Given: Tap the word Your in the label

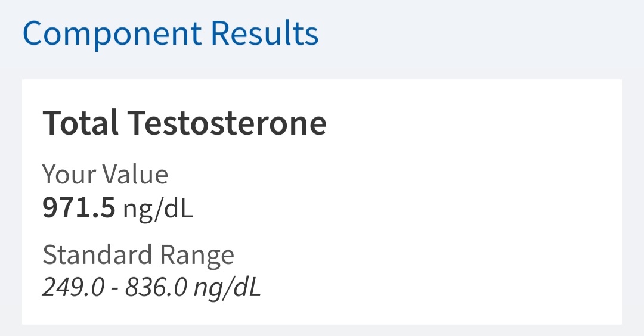Looking at the screenshot, I should click(68, 175).
